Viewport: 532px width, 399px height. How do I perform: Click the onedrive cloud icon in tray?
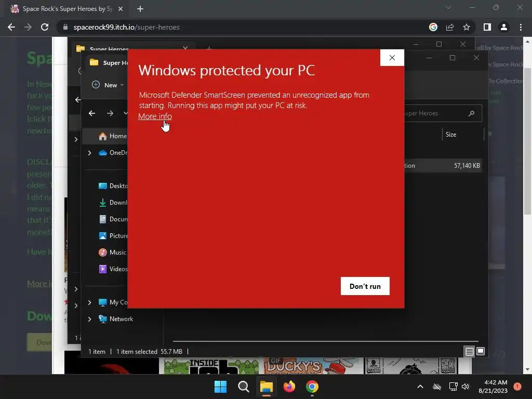[436, 387]
